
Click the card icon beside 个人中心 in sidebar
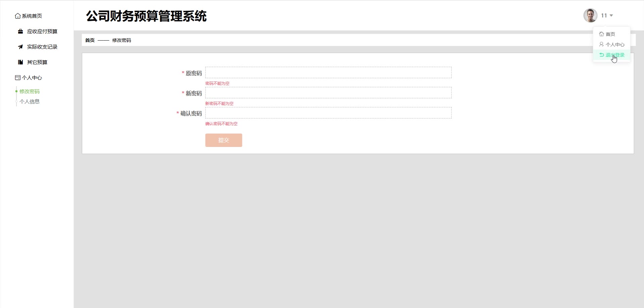pyautogui.click(x=18, y=78)
